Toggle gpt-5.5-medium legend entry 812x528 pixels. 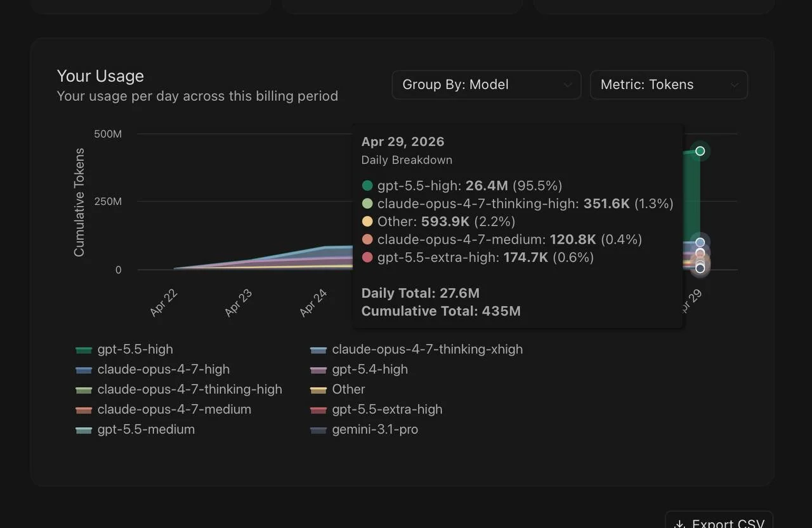(134, 430)
